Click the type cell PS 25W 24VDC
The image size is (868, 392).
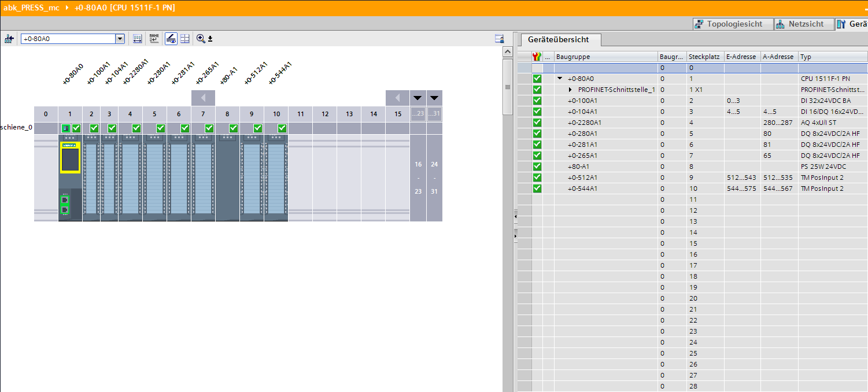pos(823,167)
